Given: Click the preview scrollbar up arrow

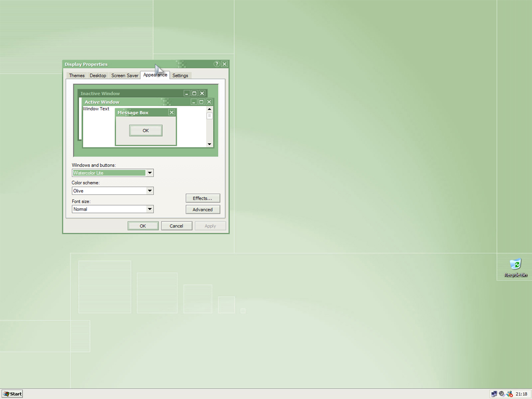Looking at the screenshot, I should point(209,109).
